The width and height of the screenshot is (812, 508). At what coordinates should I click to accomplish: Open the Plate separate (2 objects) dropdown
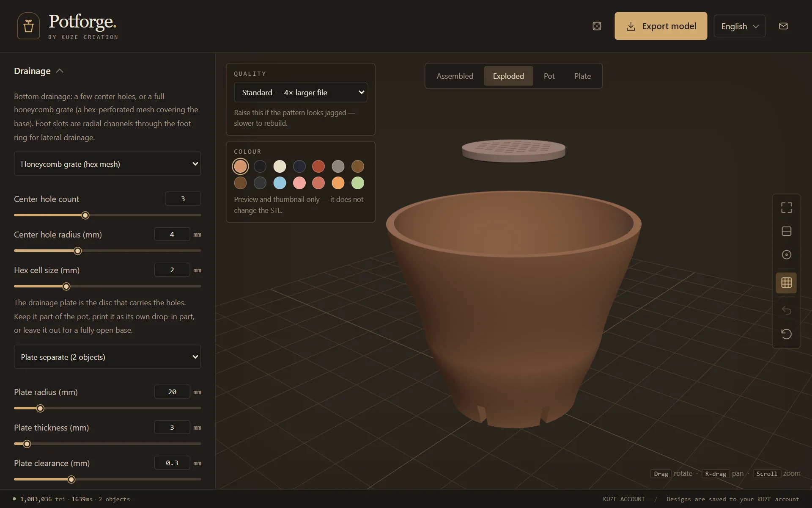pyautogui.click(x=107, y=357)
